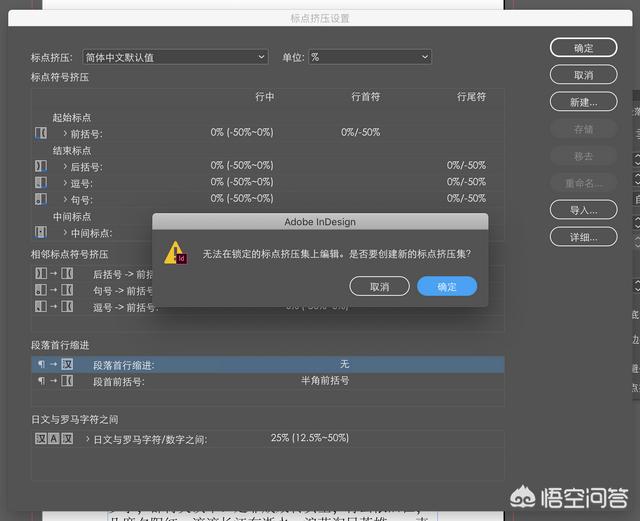Click 取消 in the Adobe InDesign alert

click(x=379, y=287)
